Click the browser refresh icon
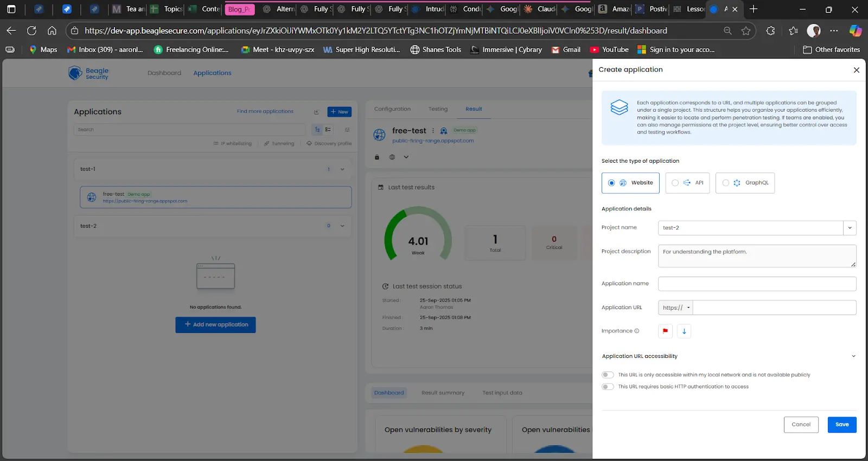Viewport: 868px width, 461px height. coord(32,31)
